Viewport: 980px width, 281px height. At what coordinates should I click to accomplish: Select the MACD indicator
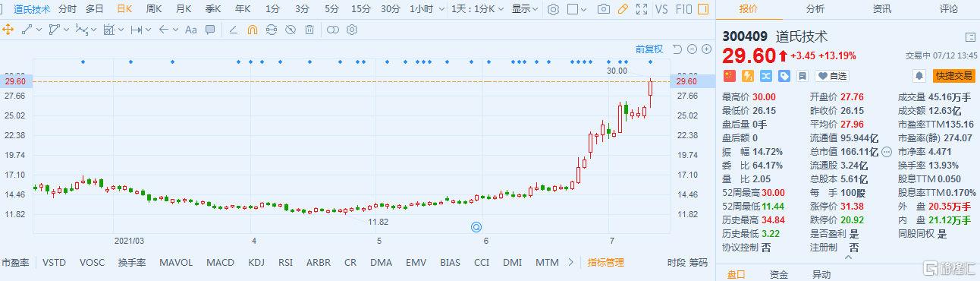[221, 262]
